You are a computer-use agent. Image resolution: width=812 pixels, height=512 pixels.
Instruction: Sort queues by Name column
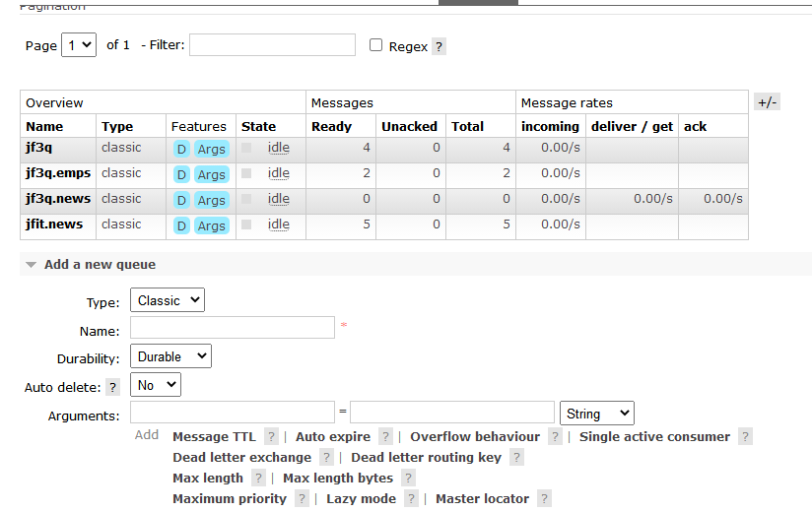44,127
